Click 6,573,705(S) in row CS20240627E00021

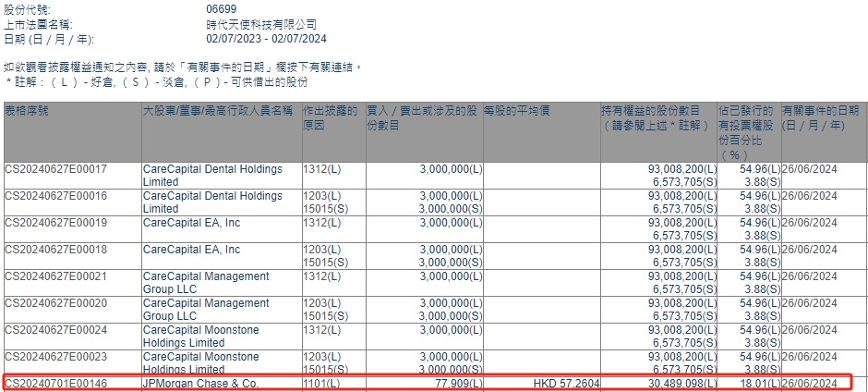pos(685,288)
